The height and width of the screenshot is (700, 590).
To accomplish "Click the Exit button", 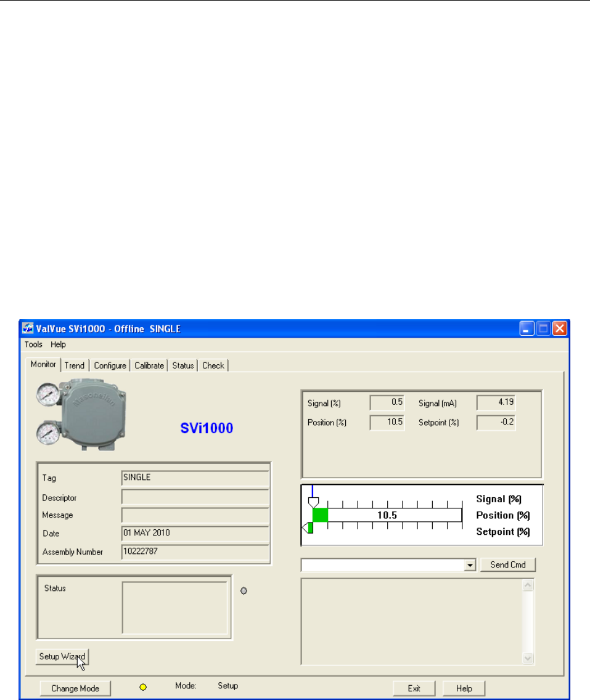I will point(414,688).
